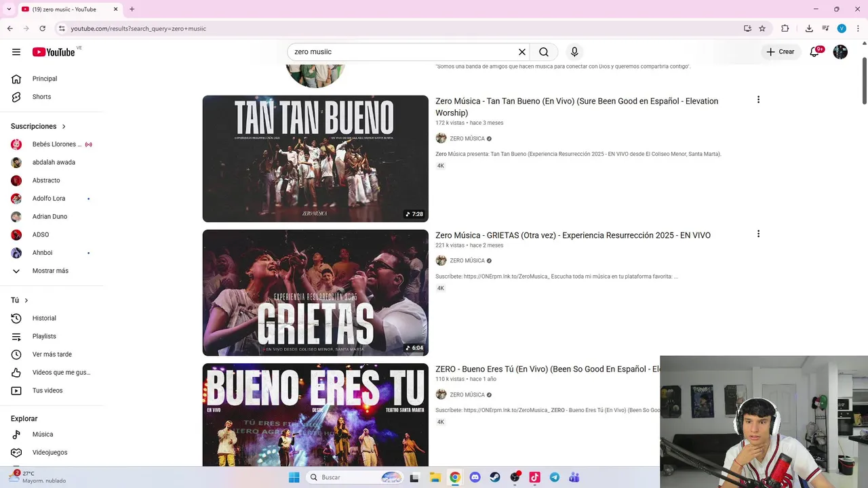Open File Explorer from taskbar
Screen dimensions: 868x488
[435, 477]
